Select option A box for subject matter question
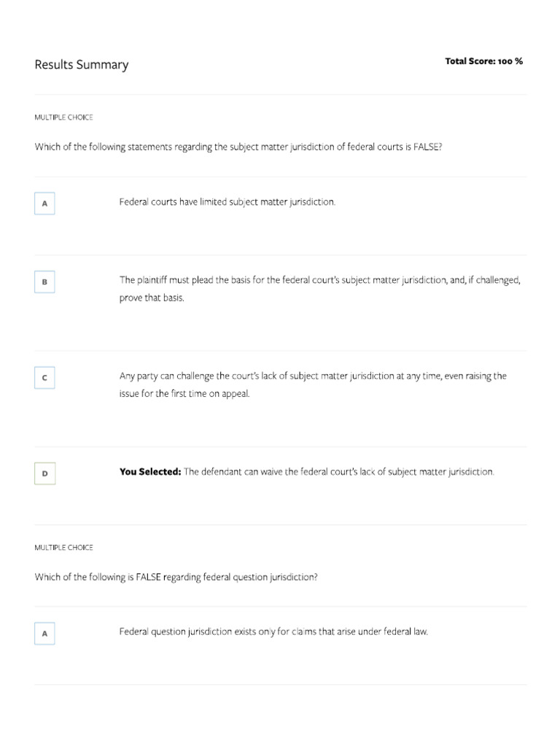Image resolution: width=560 pixels, height=747 pixels. click(44, 204)
